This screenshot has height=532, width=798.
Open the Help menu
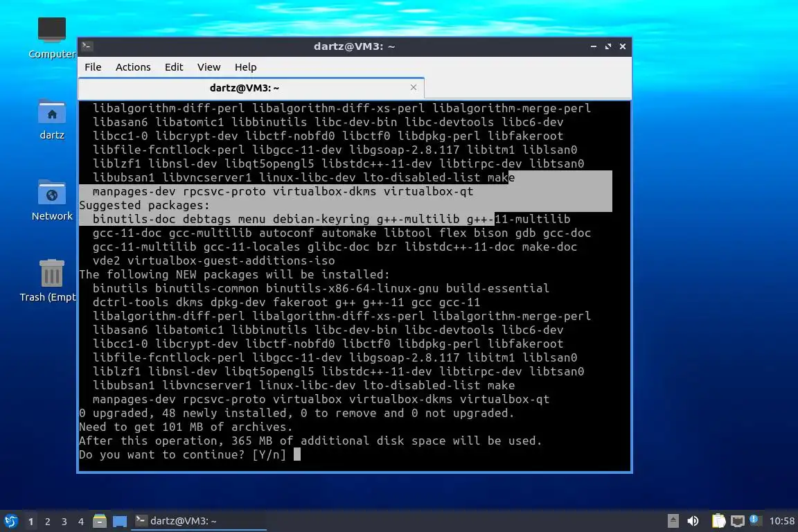pyautogui.click(x=245, y=67)
